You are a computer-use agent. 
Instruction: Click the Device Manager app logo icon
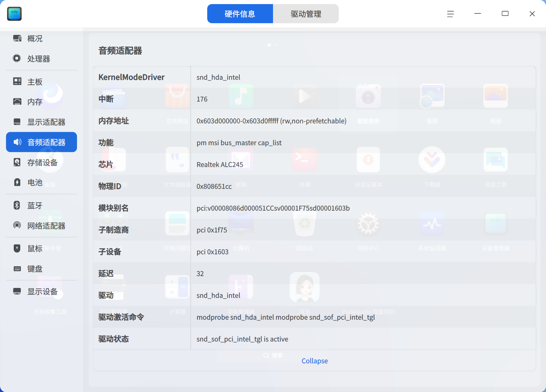[x=14, y=14]
